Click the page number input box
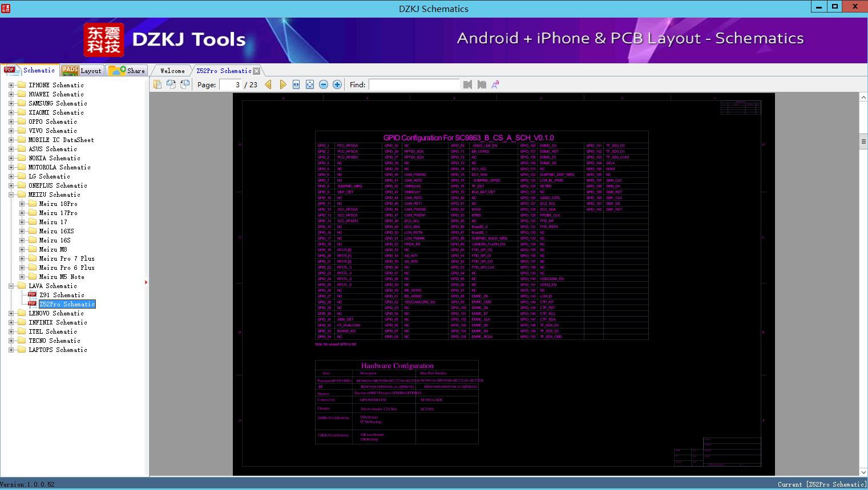The image size is (868, 490). click(x=231, y=84)
